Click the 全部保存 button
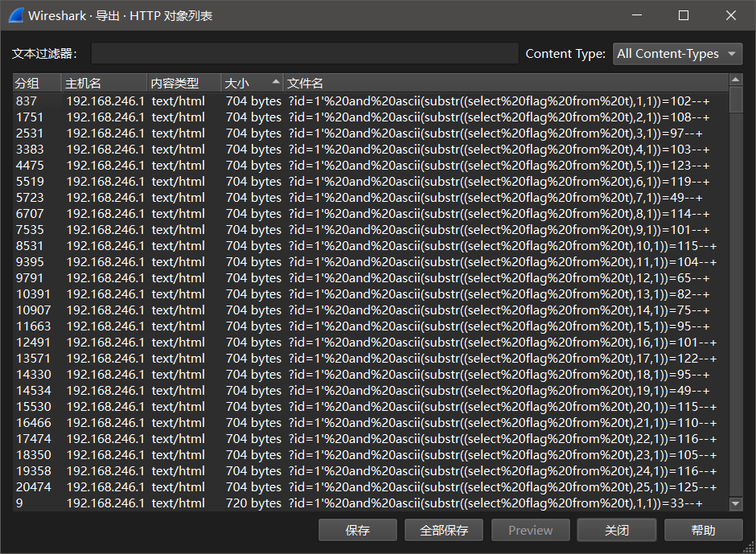756x554 pixels. pyautogui.click(x=444, y=531)
